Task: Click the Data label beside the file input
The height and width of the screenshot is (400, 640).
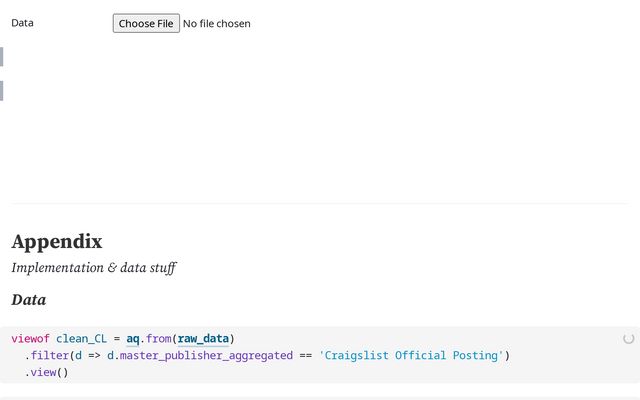Action: click(22, 23)
